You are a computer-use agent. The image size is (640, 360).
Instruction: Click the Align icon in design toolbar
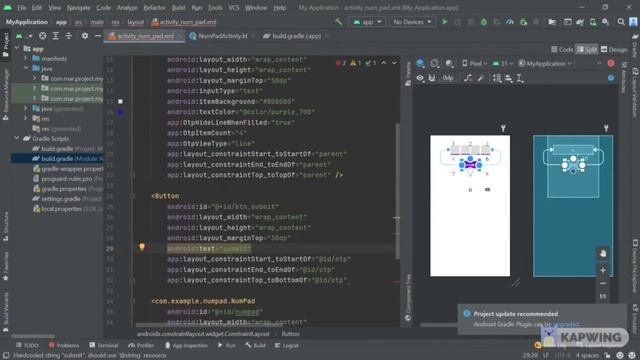[x=509, y=78]
